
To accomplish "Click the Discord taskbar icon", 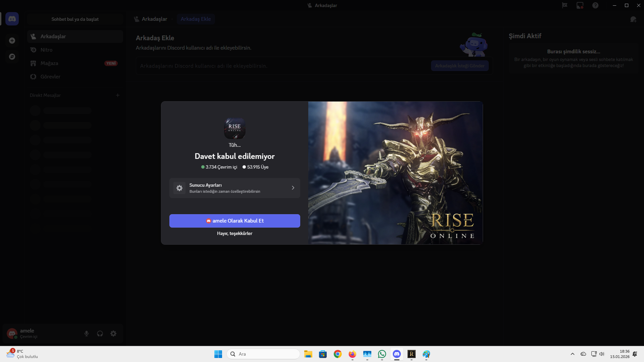I will (396, 354).
